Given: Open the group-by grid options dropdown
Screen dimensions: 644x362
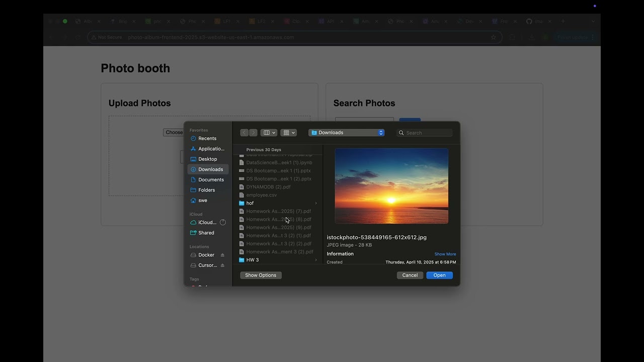Looking at the screenshot, I should coord(288,133).
